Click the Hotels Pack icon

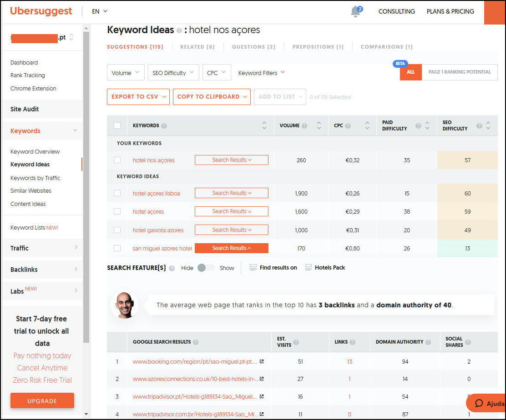308,268
